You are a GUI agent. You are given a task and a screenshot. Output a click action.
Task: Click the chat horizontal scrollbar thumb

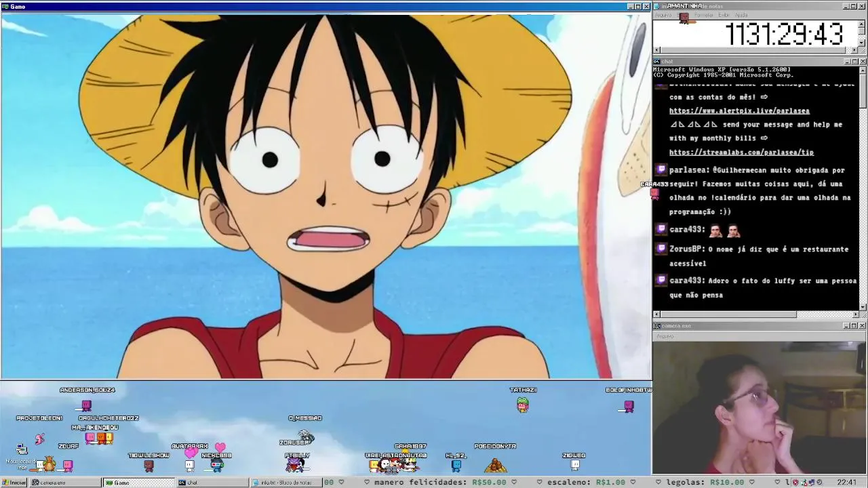728,314
